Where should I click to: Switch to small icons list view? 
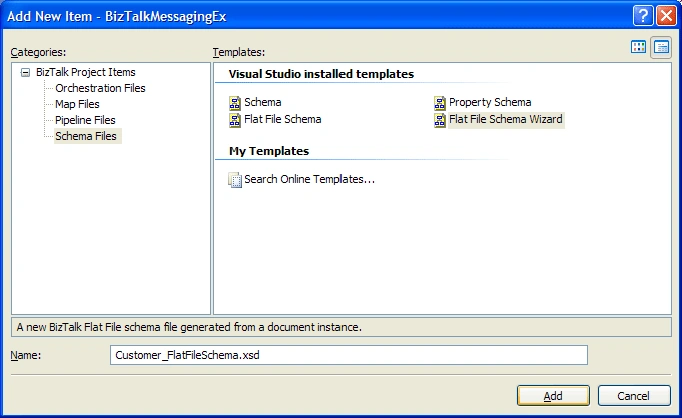661,47
